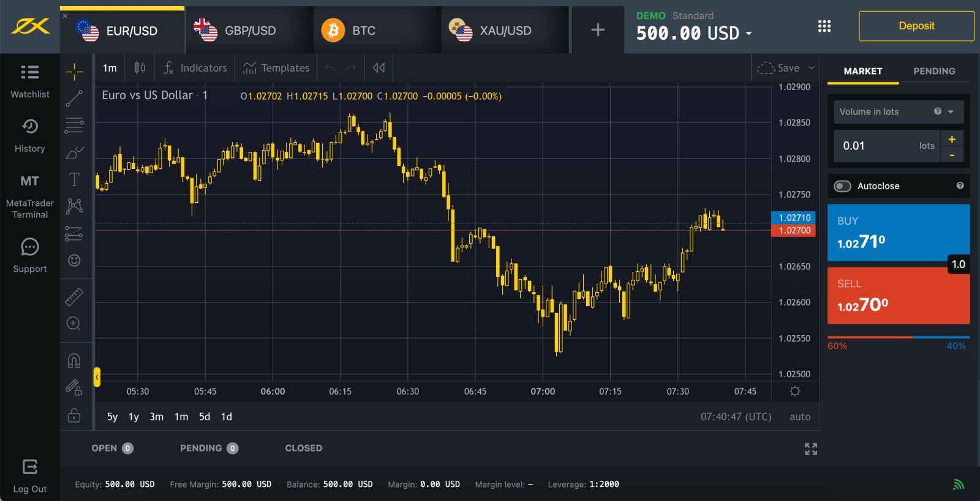The image size is (980, 501).
Task: Click the Deposit button
Action: coord(916,26)
